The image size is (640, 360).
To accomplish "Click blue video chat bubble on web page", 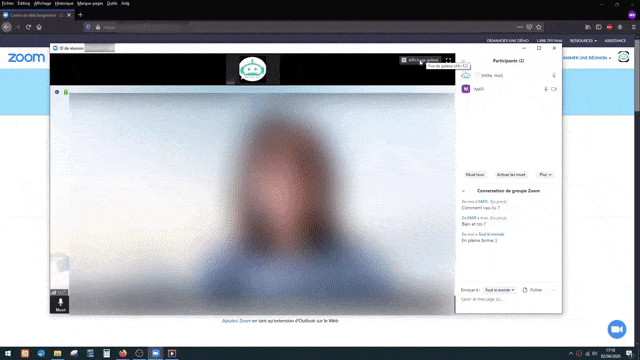I will point(617,329).
